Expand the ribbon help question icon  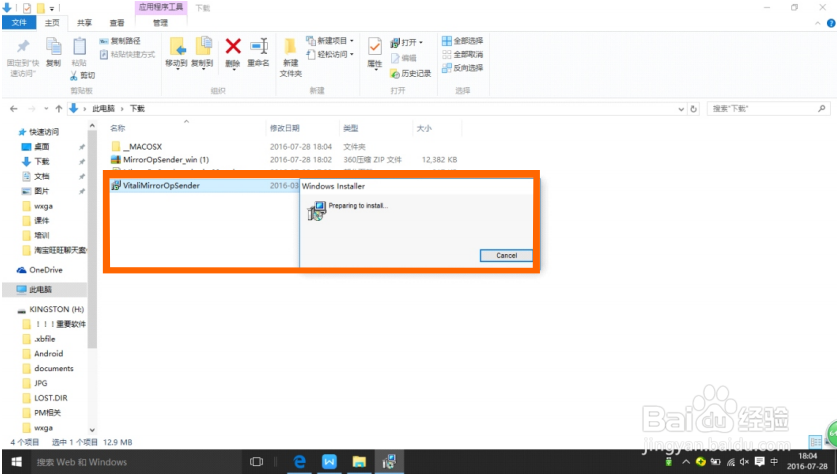click(831, 23)
